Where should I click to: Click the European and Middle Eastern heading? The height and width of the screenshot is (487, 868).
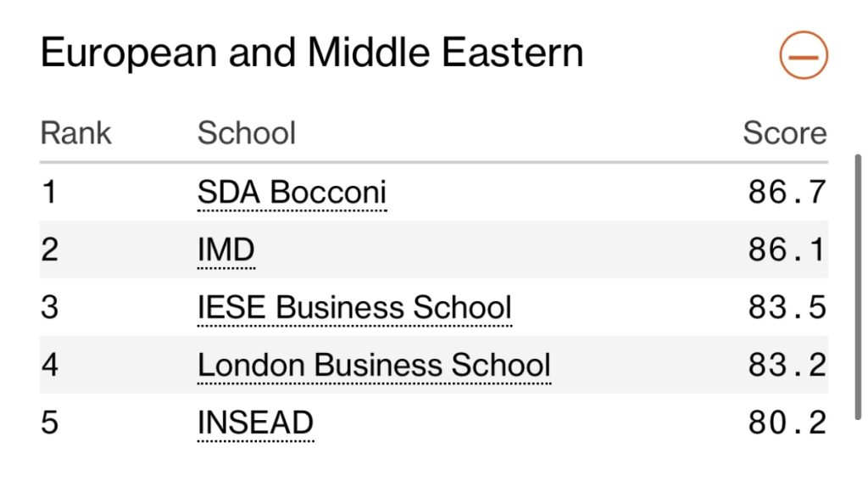pyautogui.click(x=312, y=53)
